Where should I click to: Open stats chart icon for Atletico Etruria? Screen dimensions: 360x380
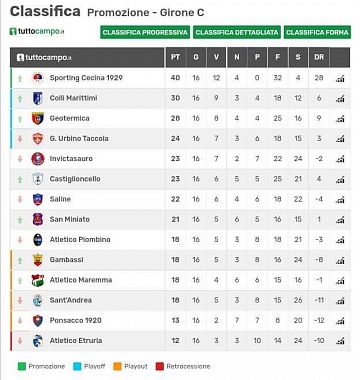coord(340,341)
